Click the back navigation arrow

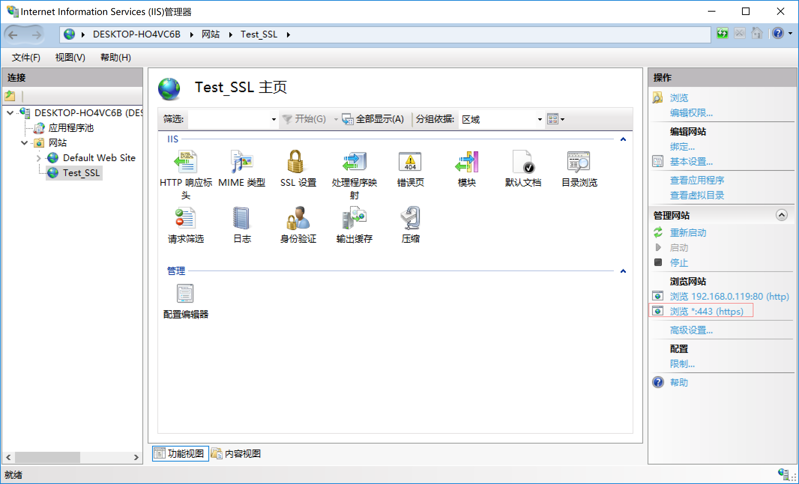click(x=13, y=35)
